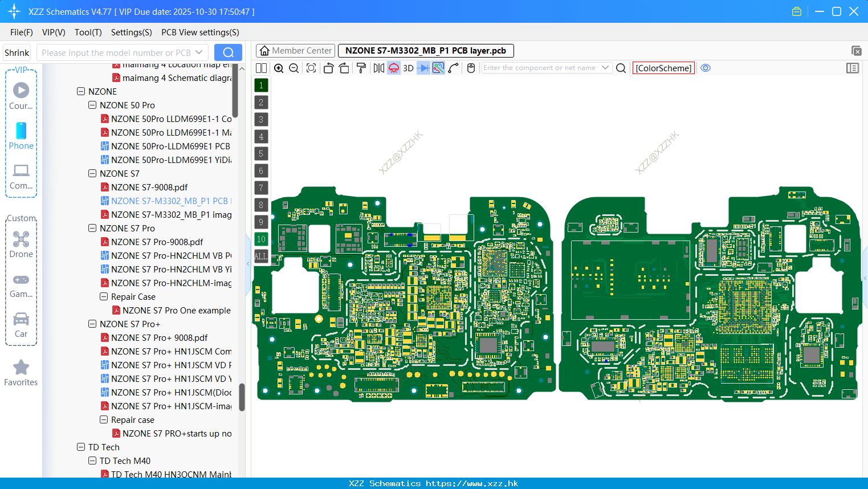Image resolution: width=868 pixels, height=489 pixels.
Task: Open the gift box icon in title bar
Action: 797,11
